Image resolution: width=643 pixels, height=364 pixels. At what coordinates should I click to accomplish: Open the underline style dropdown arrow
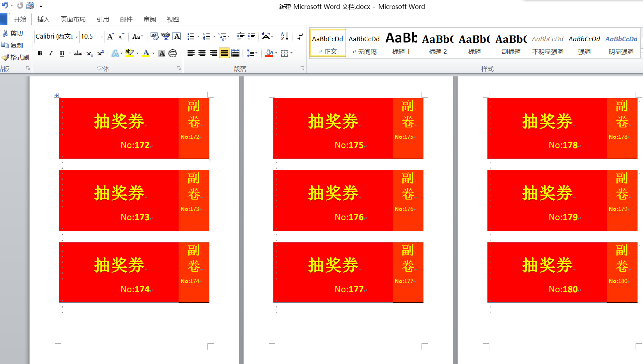pos(70,53)
